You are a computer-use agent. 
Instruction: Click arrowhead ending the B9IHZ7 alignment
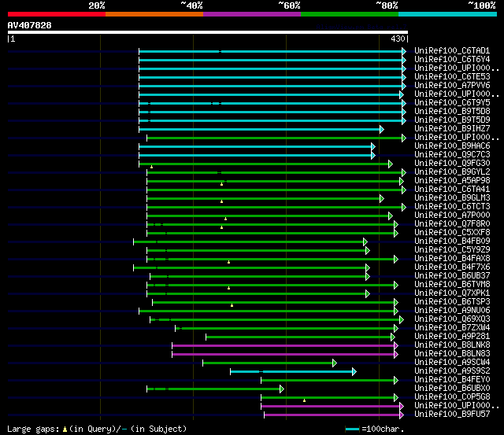[x=381, y=129]
